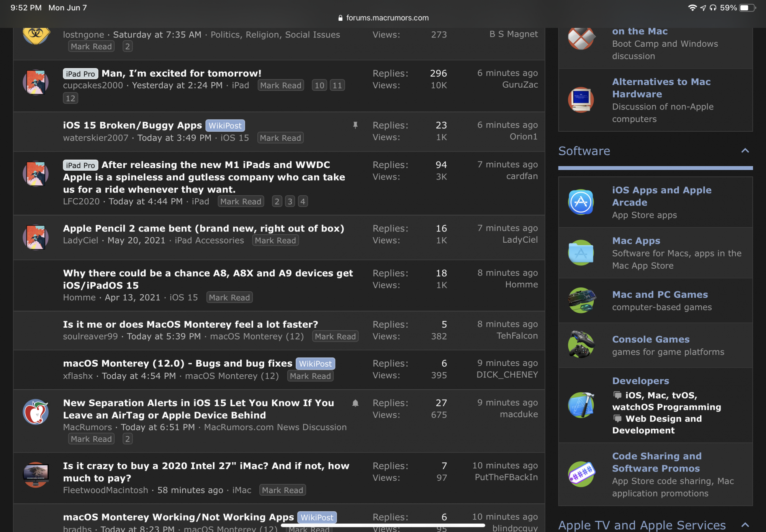Open the Web Design and Development sub-forum
The height and width of the screenshot is (532, 766).
click(x=657, y=424)
